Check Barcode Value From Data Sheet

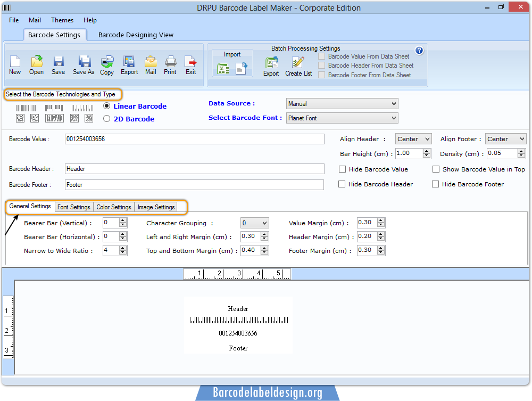click(322, 56)
